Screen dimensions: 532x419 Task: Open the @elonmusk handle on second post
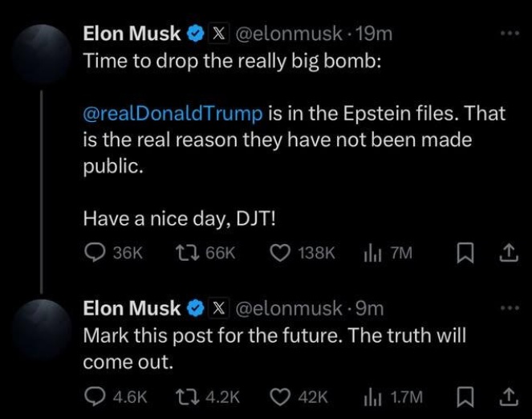289,309
